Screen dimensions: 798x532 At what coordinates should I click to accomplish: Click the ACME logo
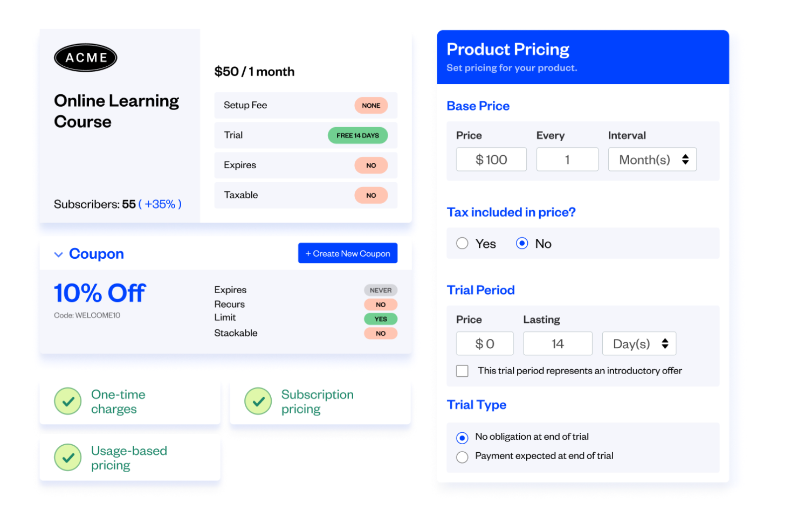(x=85, y=58)
